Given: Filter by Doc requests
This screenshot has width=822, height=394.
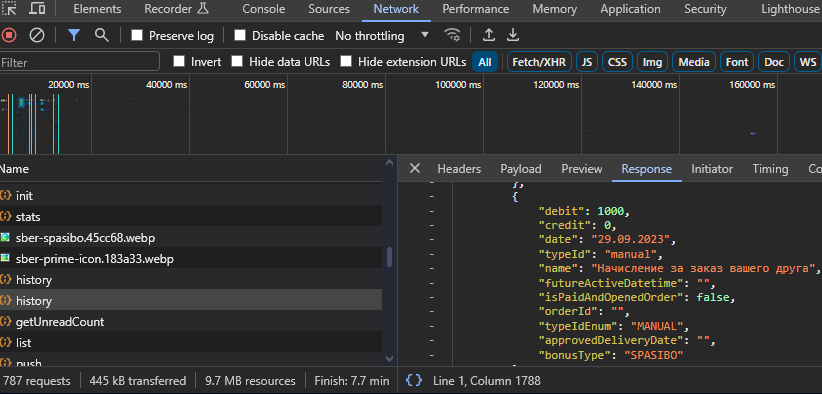Looking at the screenshot, I should pyautogui.click(x=774, y=62).
